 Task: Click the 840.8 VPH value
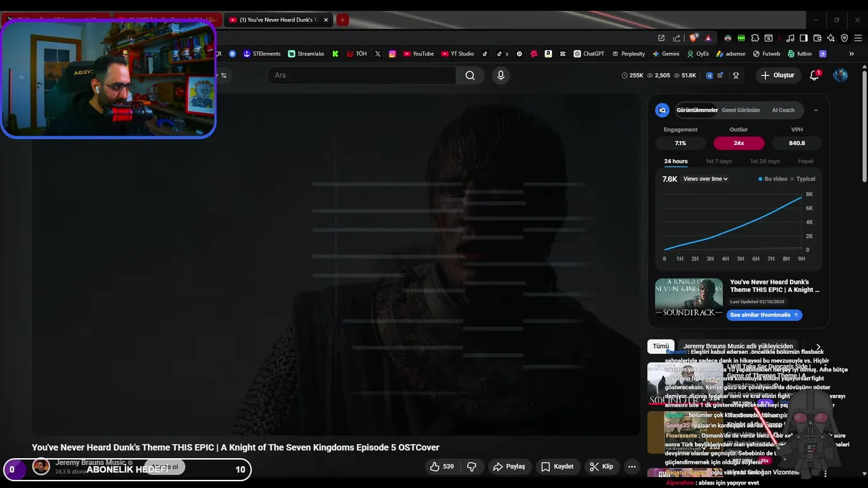pyautogui.click(x=797, y=143)
